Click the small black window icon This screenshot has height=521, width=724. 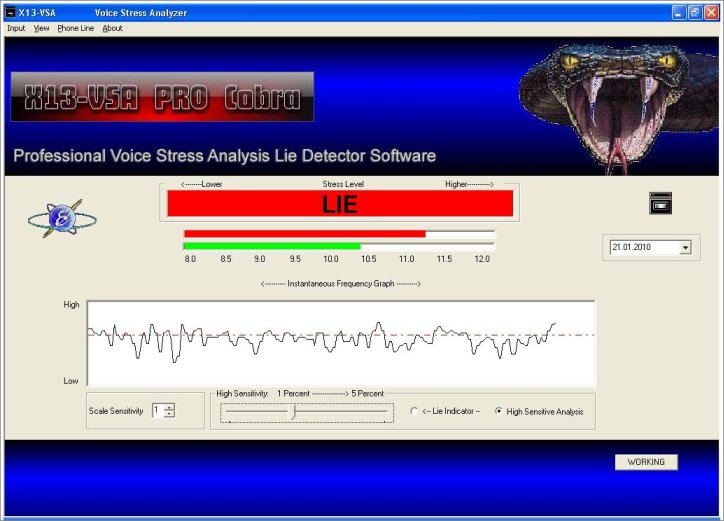coord(660,203)
